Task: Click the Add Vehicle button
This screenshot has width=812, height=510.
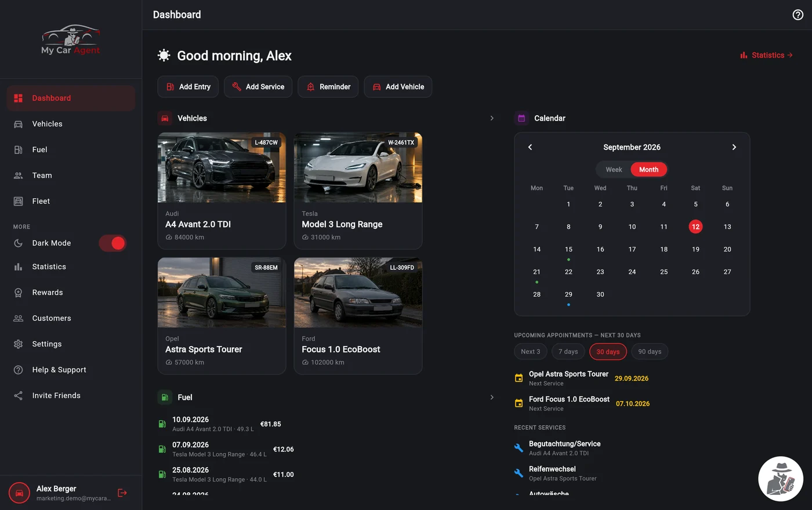Action: [x=398, y=87]
